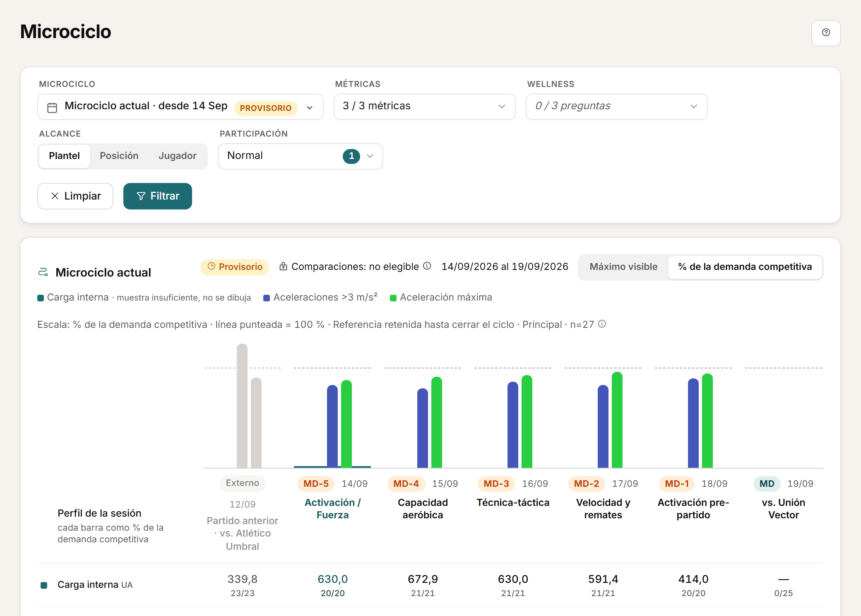Toggle Carga interna legend swatch
The image size is (861, 616).
[x=41, y=298]
